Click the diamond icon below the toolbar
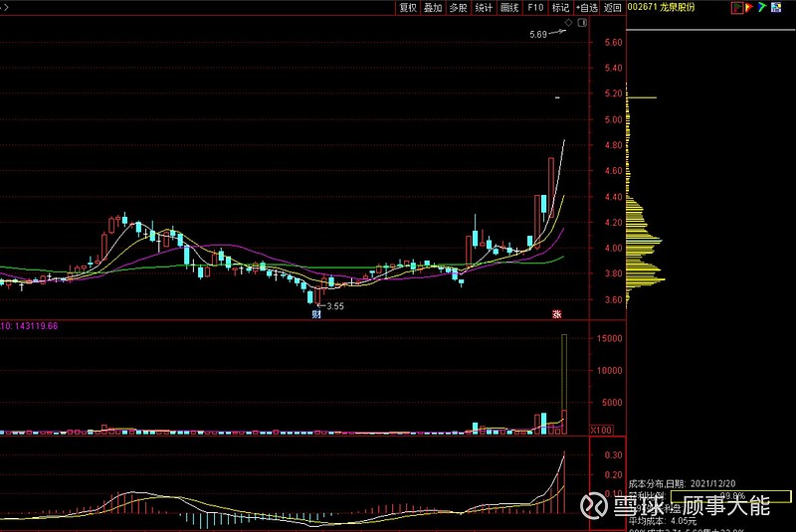The width and height of the screenshot is (796, 532). pos(568,21)
